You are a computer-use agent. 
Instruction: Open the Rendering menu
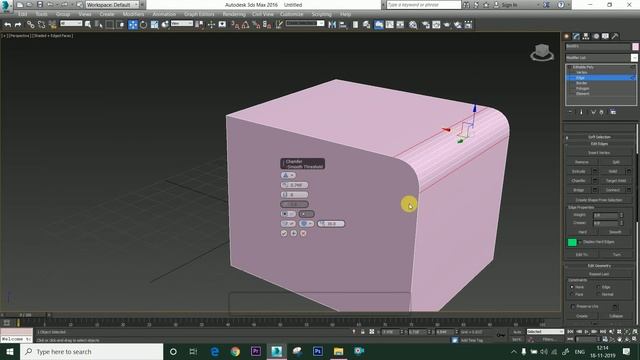234,14
